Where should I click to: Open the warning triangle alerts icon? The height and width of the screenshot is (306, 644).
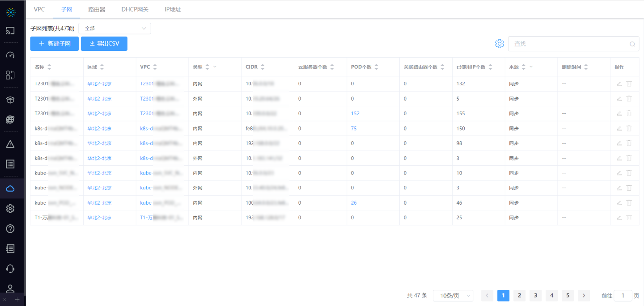(10, 144)
